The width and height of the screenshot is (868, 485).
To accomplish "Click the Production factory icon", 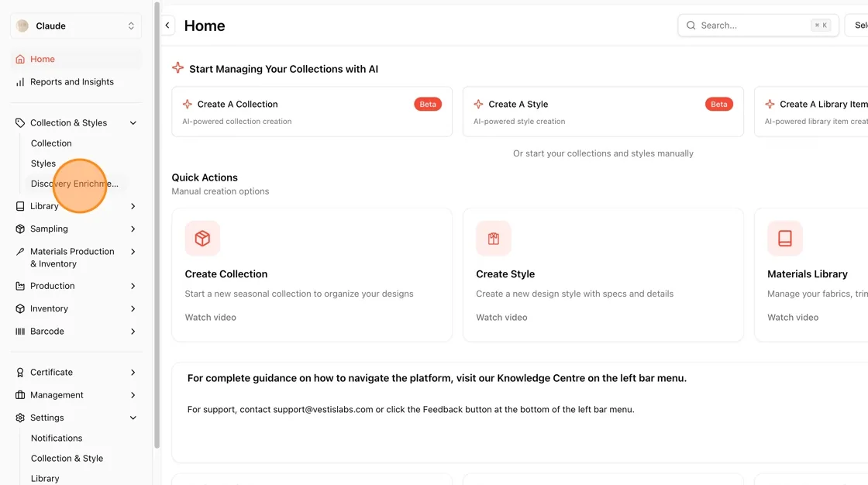I will coord(20,286).
